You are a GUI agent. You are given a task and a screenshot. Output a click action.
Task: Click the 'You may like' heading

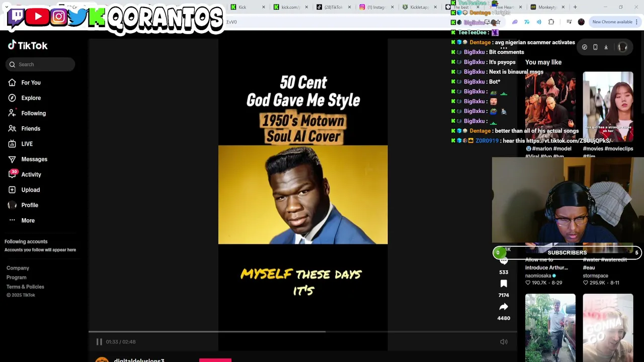(543, 62)
